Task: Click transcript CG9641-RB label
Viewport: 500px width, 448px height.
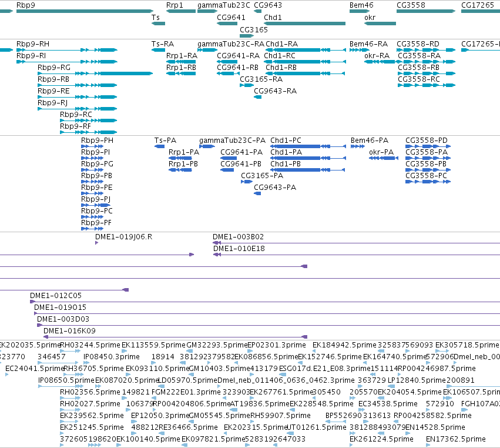Action: (237, 68)
